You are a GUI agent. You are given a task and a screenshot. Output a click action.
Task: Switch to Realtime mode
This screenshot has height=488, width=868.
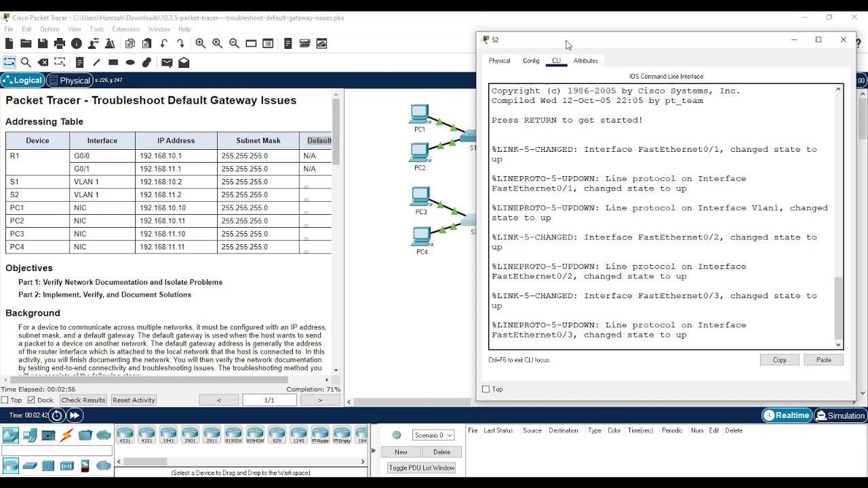click(787, 415)
